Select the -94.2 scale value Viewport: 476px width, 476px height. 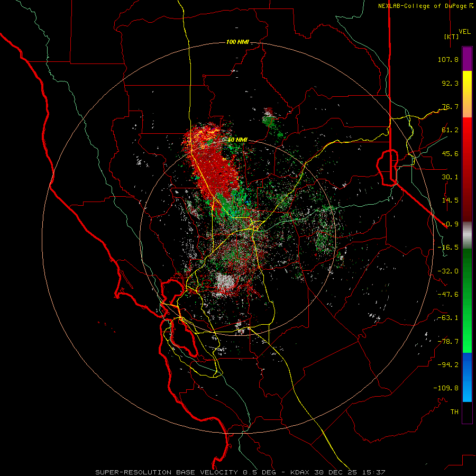448,364
